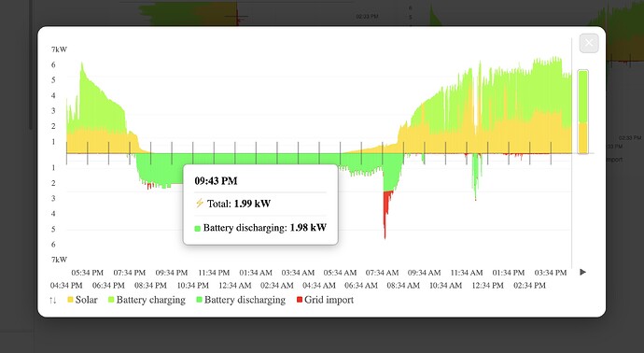Image resolution: width=644 pixels, height=353 pixels.
Task: Click the red Grid import legend swatch
Action: click(300, 300)
